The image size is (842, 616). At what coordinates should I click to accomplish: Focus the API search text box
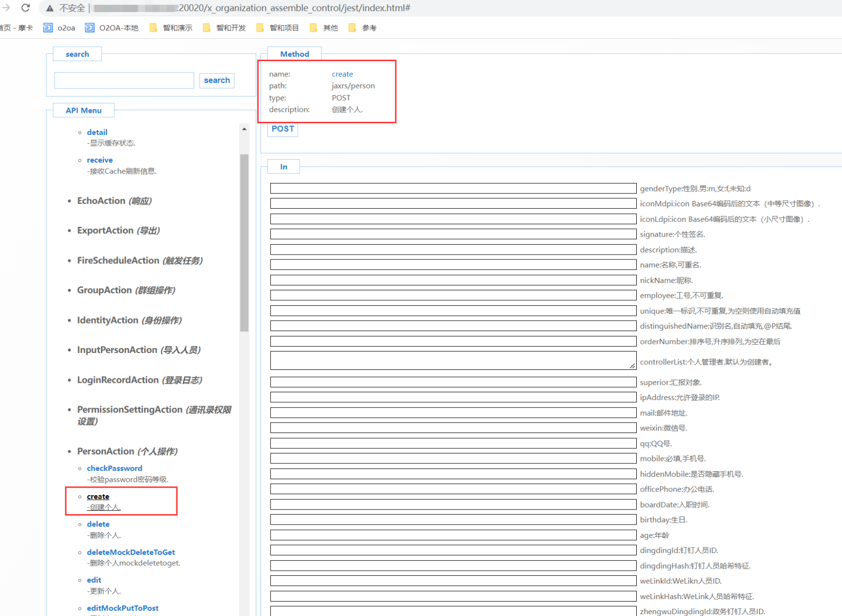tap(124, 81)
